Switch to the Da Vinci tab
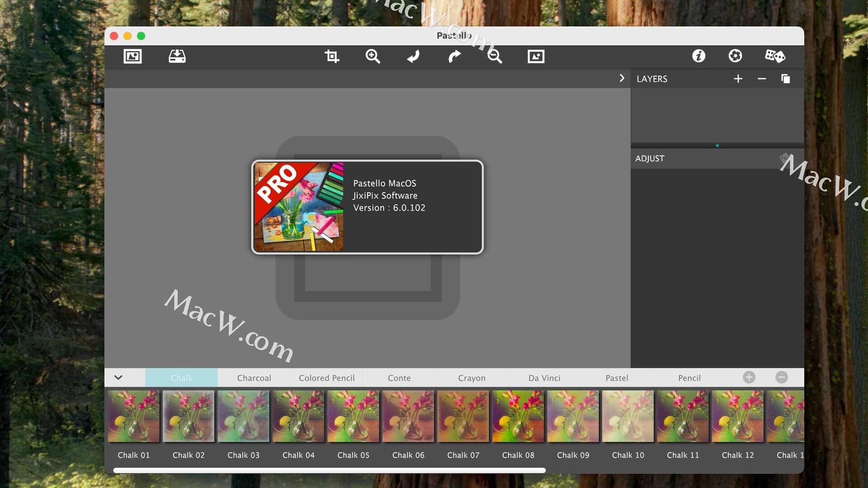 pyautogui.click(x=544, y=378)
